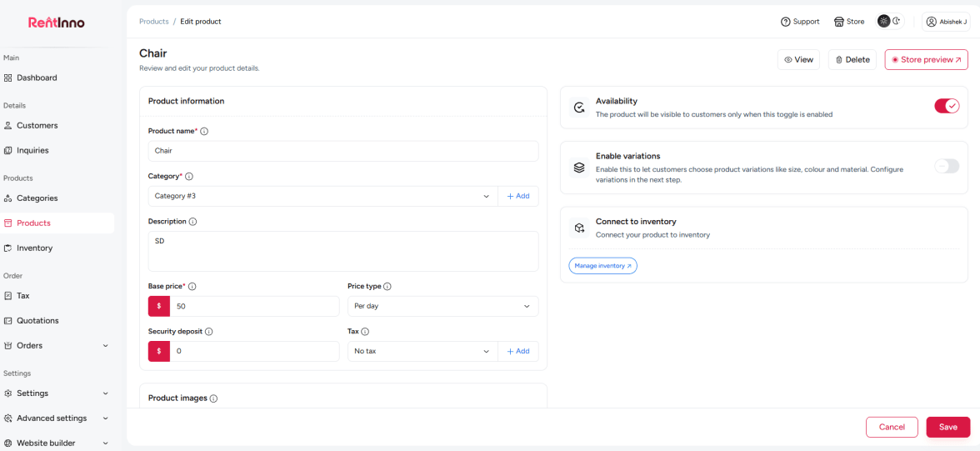Click the + Add button beside Tax

(518, 352)
